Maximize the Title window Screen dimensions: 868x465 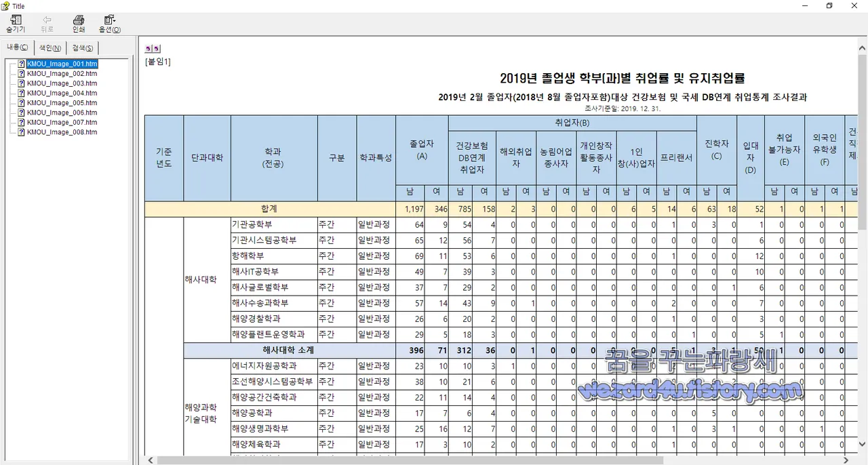click(x=829, y=6)
